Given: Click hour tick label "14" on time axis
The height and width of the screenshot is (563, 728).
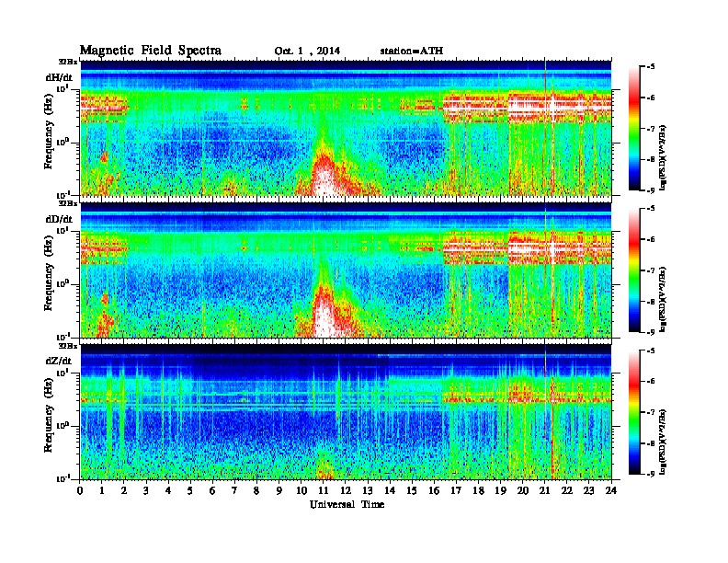Looking at the screenshot, I should point(390,490).
